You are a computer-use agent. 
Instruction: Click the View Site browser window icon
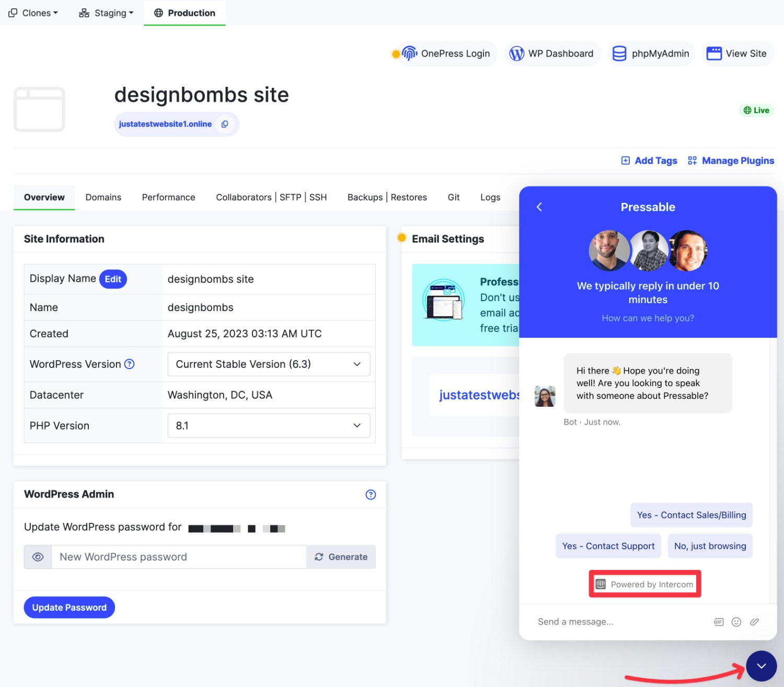click(714, 53)
